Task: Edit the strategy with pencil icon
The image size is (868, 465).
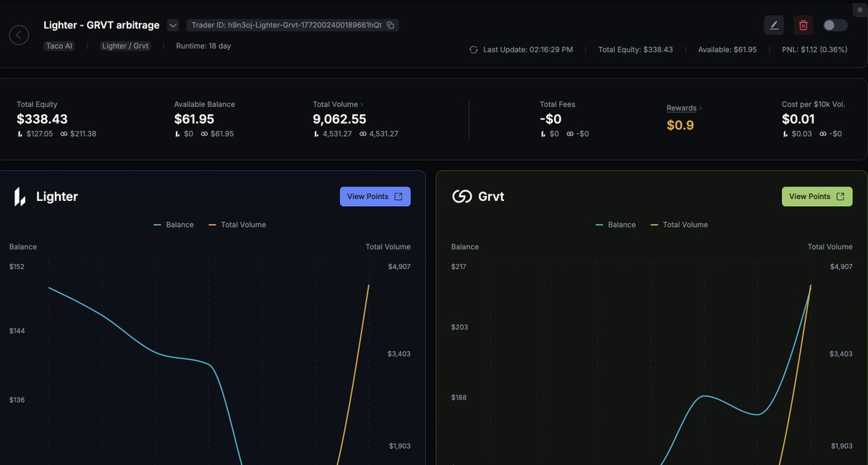Action: tap(774, 25)
